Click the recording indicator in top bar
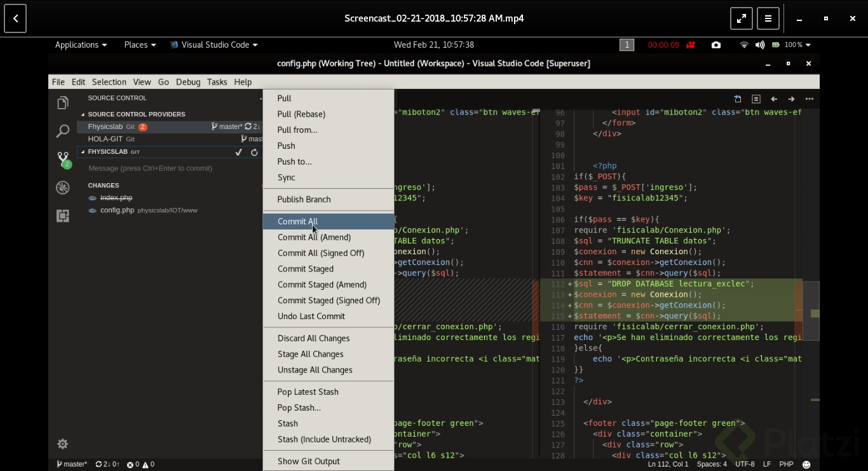Image resolution: width=868 pixels, height=471 pixels. tap(671, 45)
